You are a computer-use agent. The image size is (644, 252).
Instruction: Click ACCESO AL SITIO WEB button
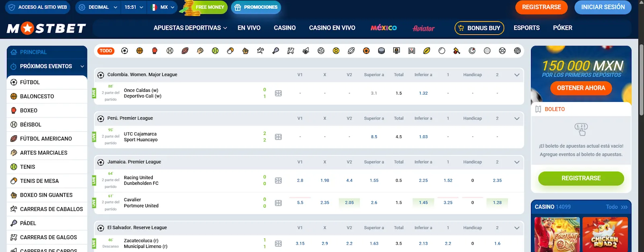point(37,7)
